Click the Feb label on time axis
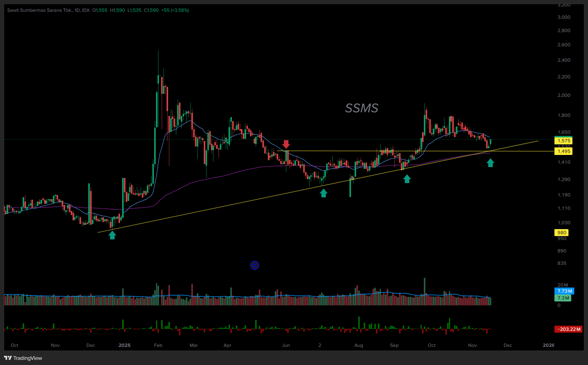This screenshot has height=365, width=588. coord(158,345)
